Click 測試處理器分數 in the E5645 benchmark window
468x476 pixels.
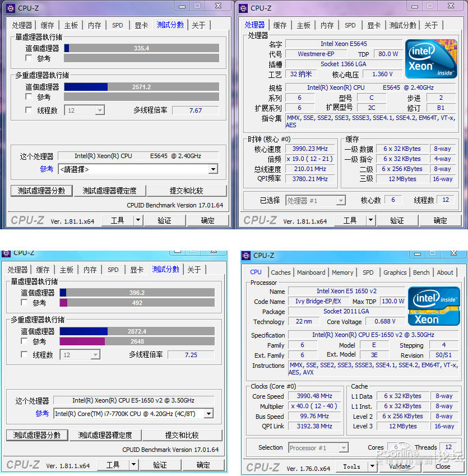pos(41,191)
